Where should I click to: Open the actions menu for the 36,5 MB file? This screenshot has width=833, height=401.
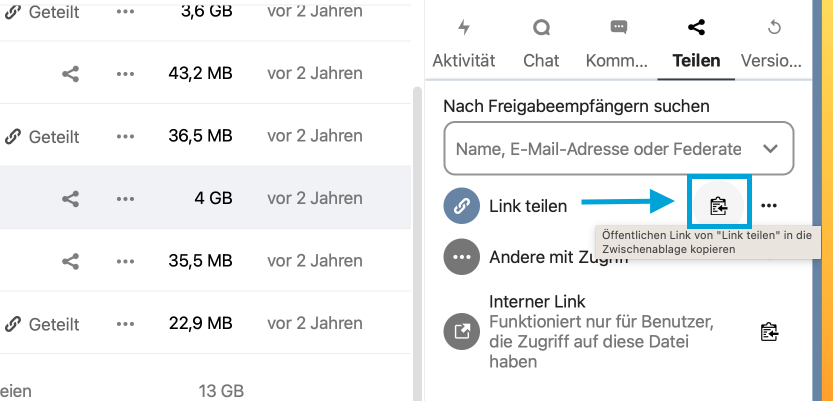click(125, 136)
